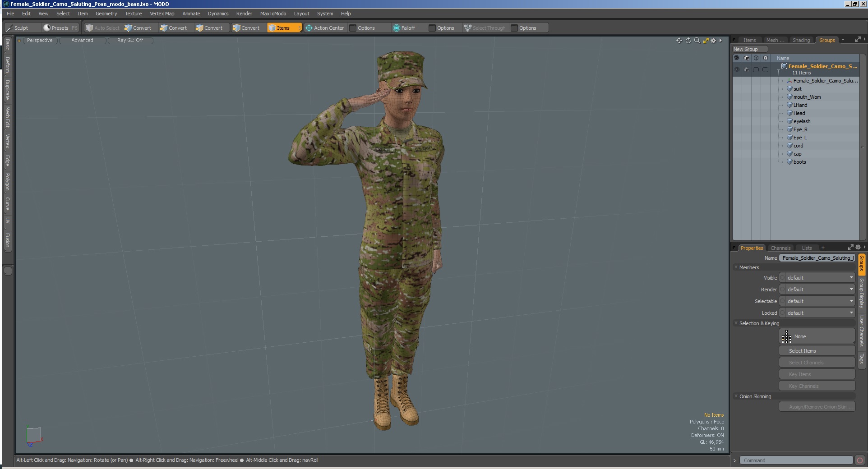Click the New Group button
Viewport: 868px width, 469px height.
click(750, 49)
